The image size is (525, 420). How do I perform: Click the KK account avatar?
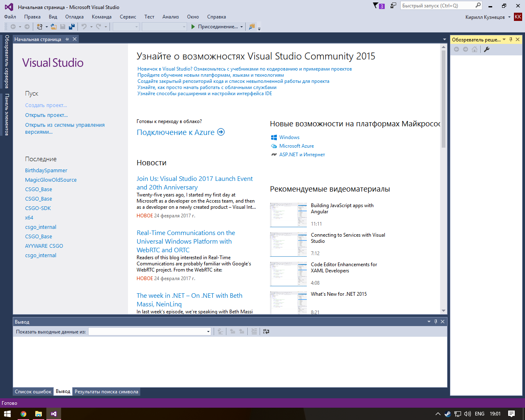[x=518, y=17]
